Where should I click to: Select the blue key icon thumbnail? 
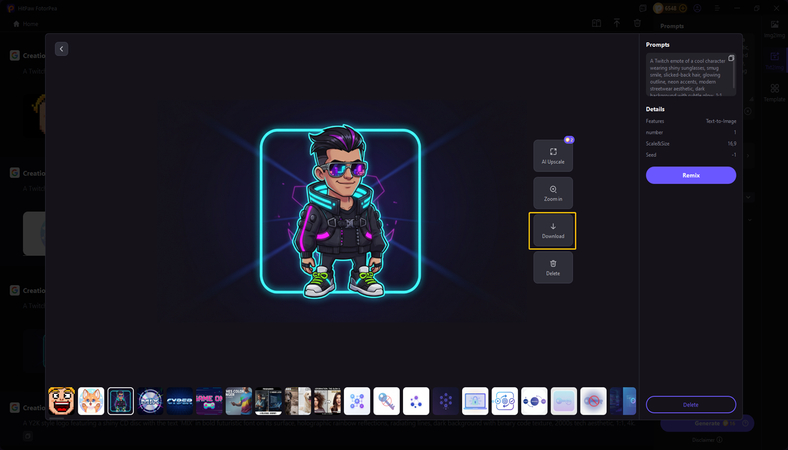386,401
